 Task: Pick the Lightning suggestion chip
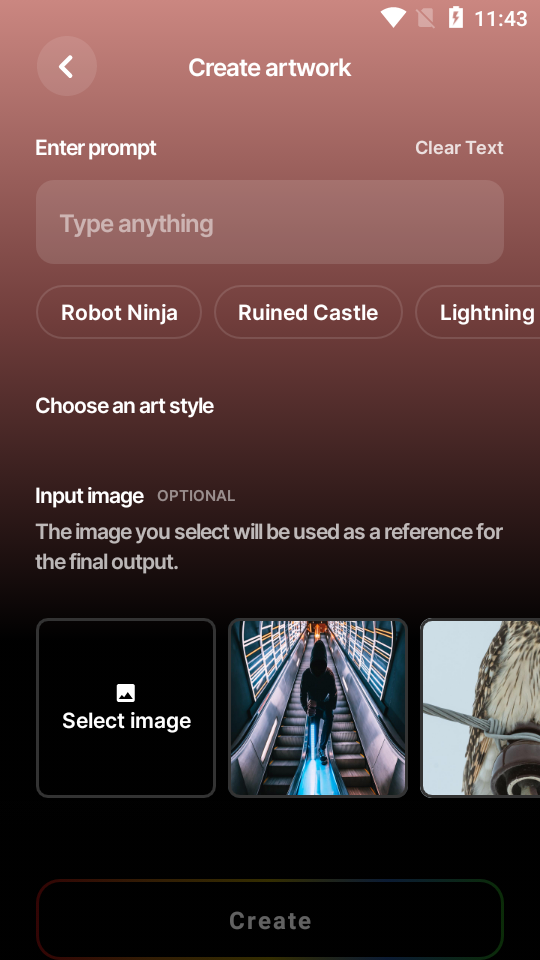(478, 312)
